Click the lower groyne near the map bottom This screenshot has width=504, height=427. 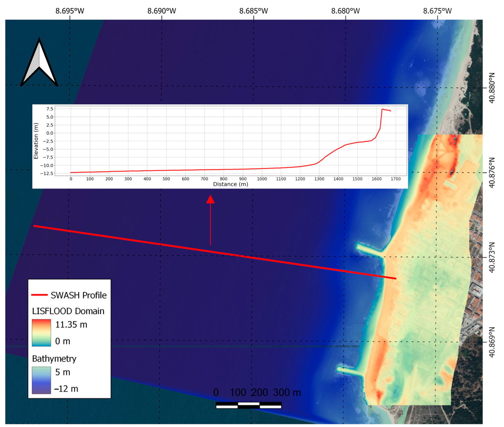pos(350,371)
